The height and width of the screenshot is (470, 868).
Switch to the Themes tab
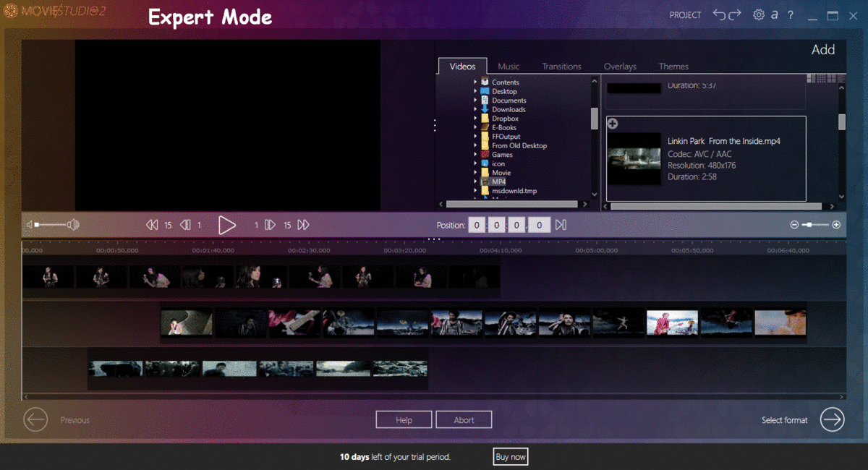(673, 67)
